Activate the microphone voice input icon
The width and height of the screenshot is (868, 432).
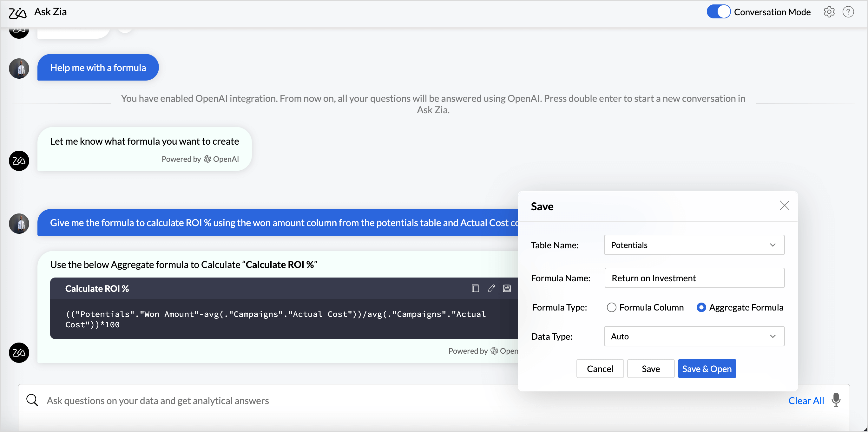click(x=836, y=400)
